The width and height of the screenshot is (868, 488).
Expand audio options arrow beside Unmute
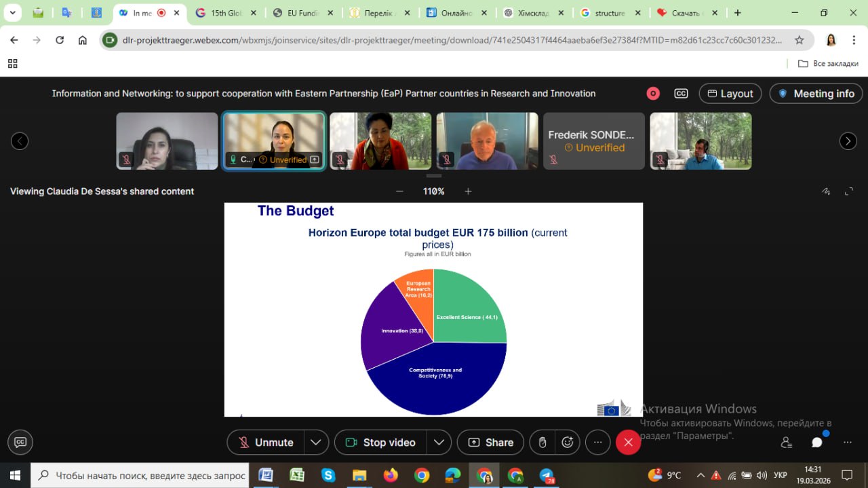(316, 442)
